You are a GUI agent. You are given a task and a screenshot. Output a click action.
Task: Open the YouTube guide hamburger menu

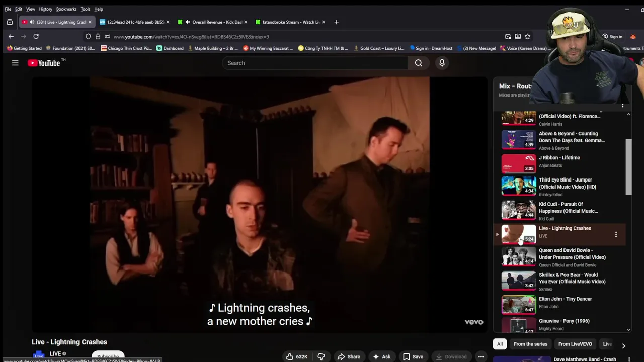(x=15, y=63)
